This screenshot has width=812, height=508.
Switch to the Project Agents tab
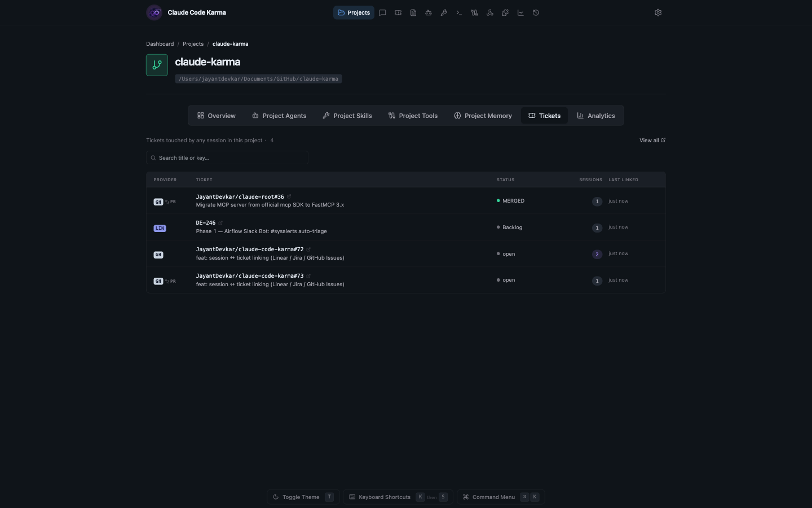click(279, 116)
